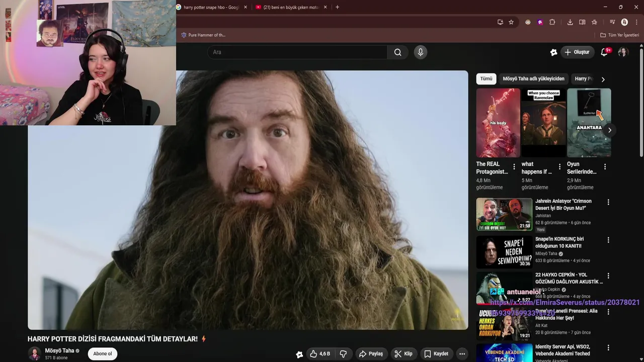Open options for 22 HAYKO CEPKİN video
Image resolution: width=644 pixels, height=362 pixels.
608,276
